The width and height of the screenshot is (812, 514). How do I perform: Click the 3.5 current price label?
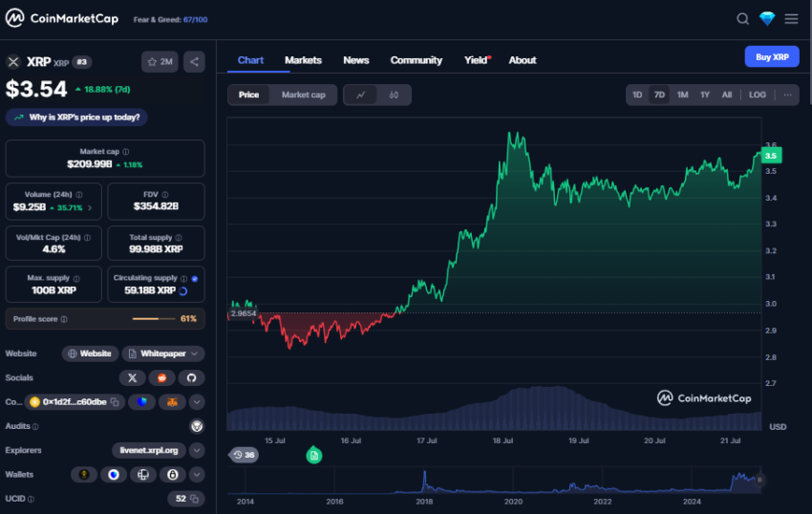tap(771, 156)
